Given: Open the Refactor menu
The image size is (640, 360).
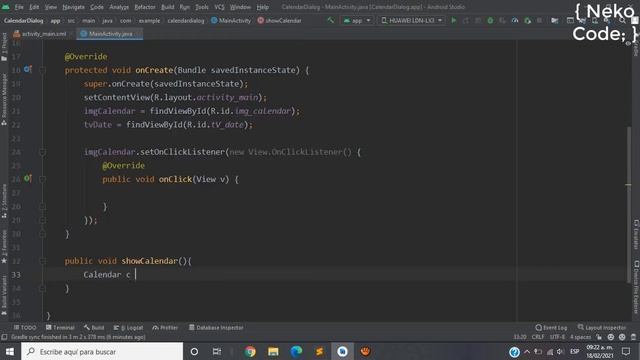Looking at the screenshot, I should coord(145,7).
